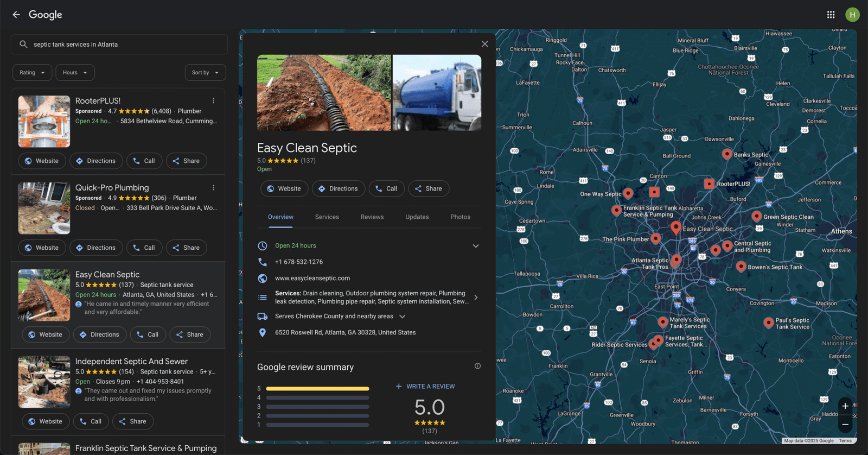Open the Google apps grid
Image resolution: width=868 pixels, height=455 pixels.
(831, 15)
